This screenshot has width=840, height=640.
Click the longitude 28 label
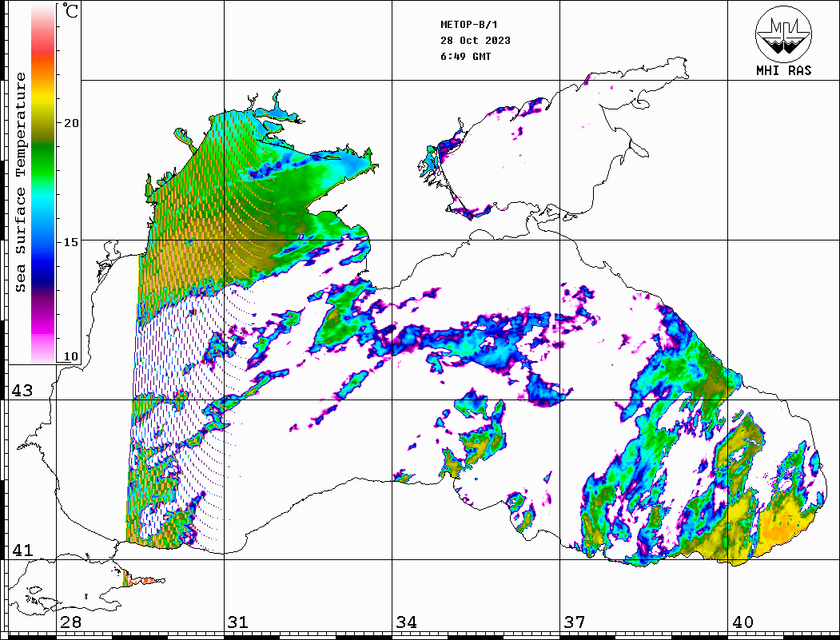(70, 622)
